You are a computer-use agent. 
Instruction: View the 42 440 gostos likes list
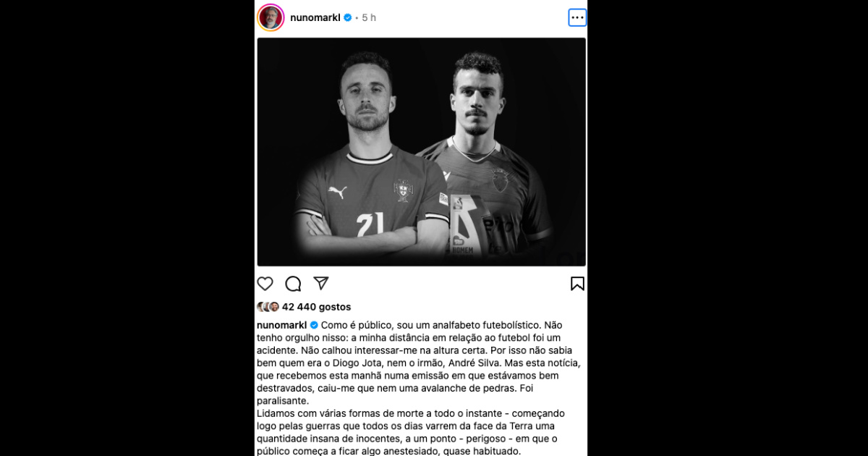click(x=317, y=307)
